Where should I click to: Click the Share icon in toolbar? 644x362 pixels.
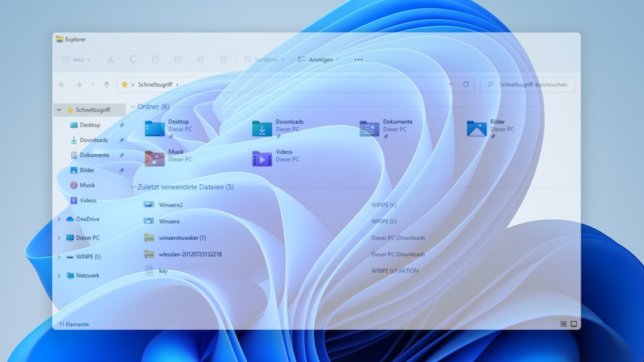point(201,59)
